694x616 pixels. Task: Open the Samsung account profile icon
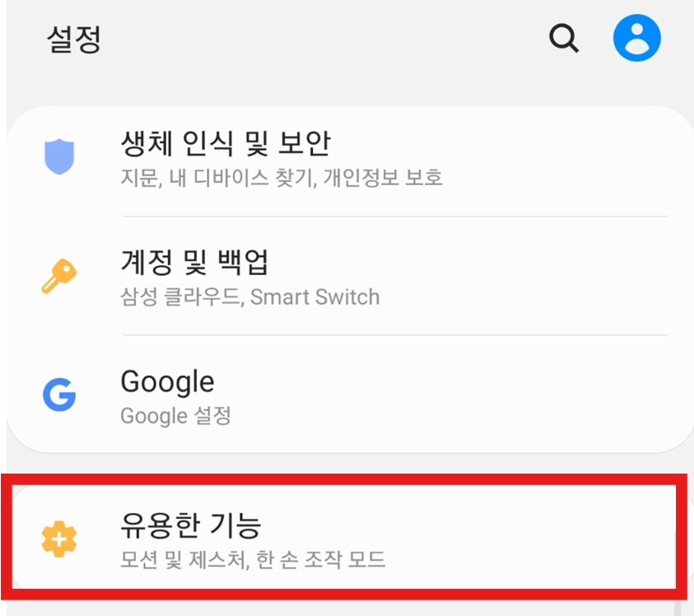tap(637, 37)
